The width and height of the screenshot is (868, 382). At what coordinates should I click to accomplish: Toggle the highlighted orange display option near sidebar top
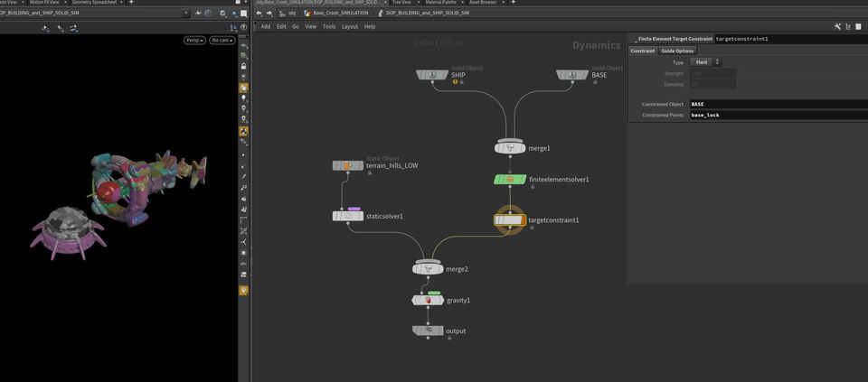point(243,89)
